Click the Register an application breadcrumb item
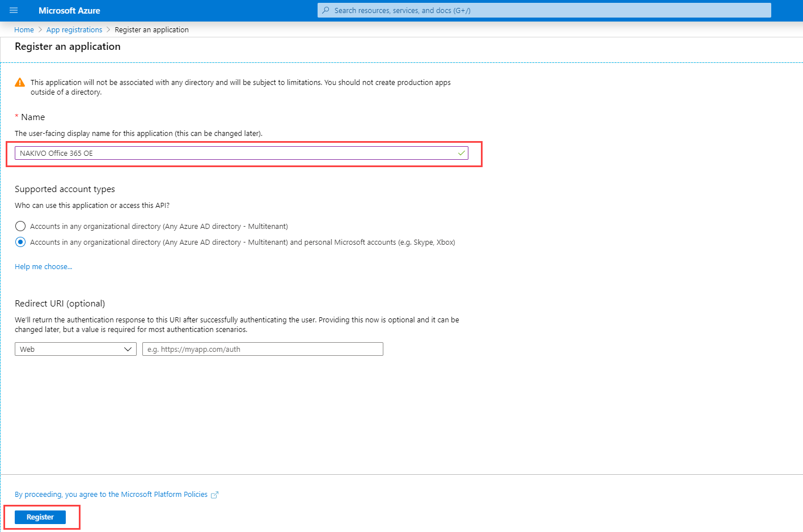Screen dimensions: 803x532 tap(151, 30)
